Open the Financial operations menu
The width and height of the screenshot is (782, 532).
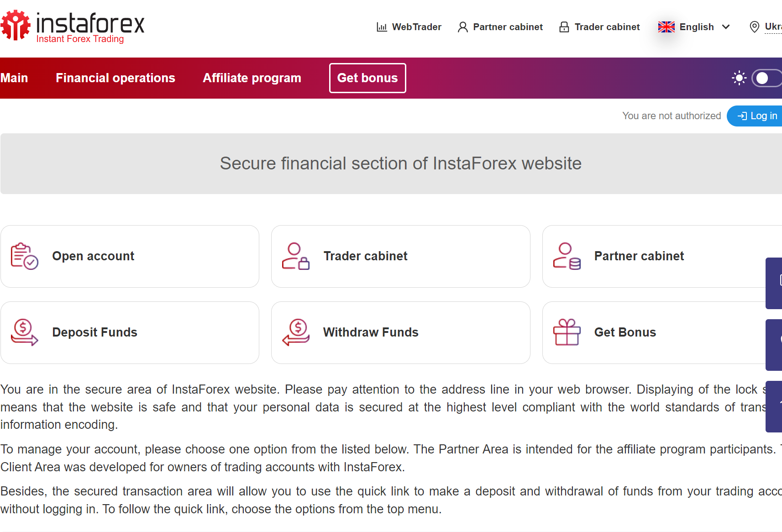tap(115, 78)
